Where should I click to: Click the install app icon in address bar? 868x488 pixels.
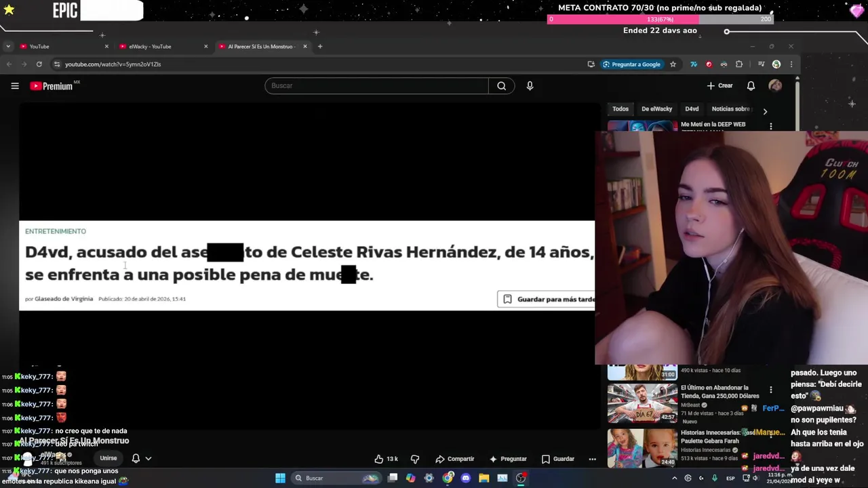tap(591, 64)
